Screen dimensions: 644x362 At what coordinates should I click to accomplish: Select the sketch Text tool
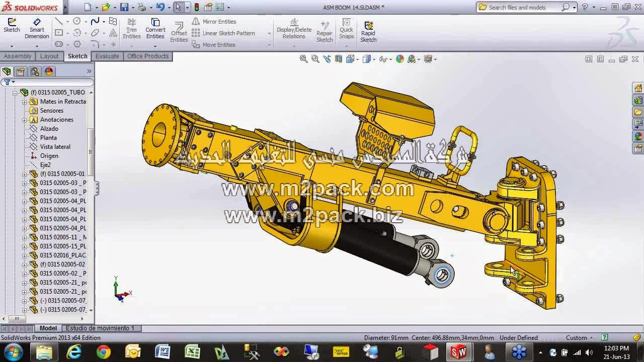coord(113,33)
